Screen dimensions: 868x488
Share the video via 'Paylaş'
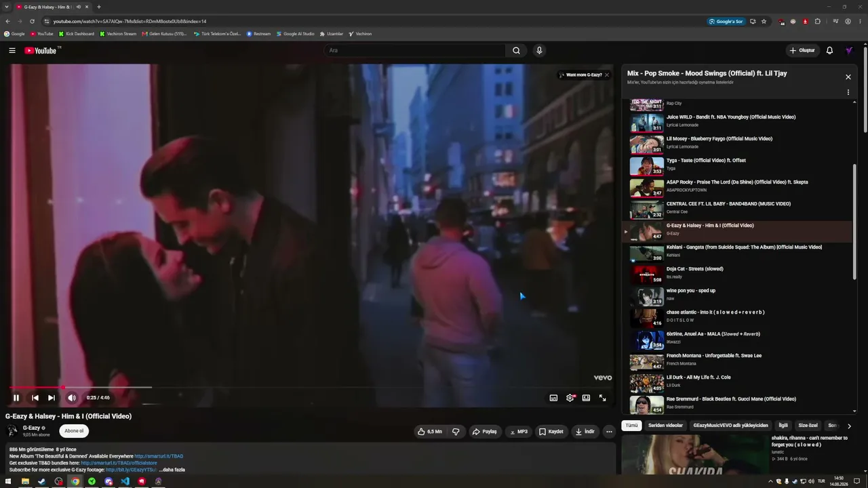coord(485,431)
